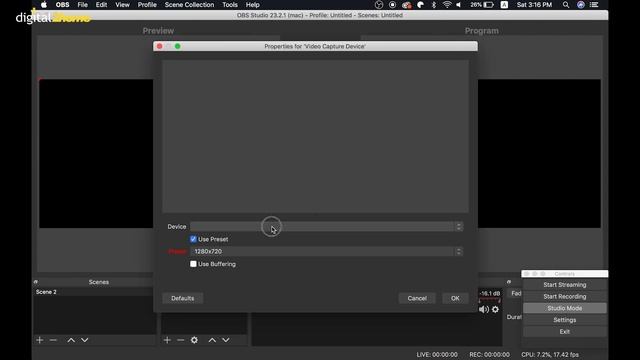Click the Program output canvas
The height and width of the screenshot is (360, 640).
pyautogui.click(x=539, y=153)
